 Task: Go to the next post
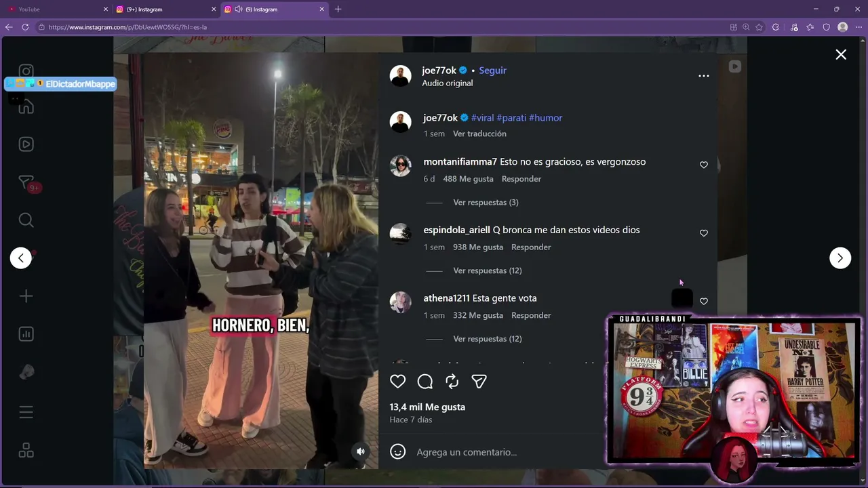coord(840,258)
